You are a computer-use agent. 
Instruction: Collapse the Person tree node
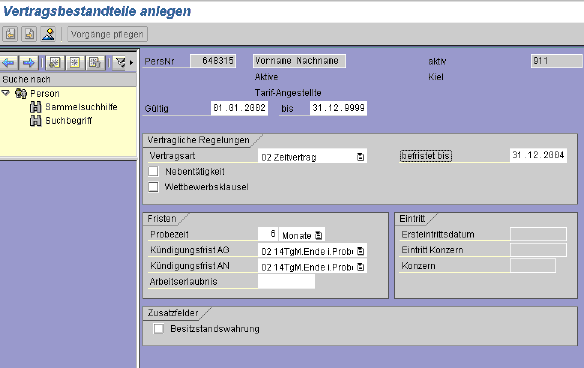[x=6, y=93]
